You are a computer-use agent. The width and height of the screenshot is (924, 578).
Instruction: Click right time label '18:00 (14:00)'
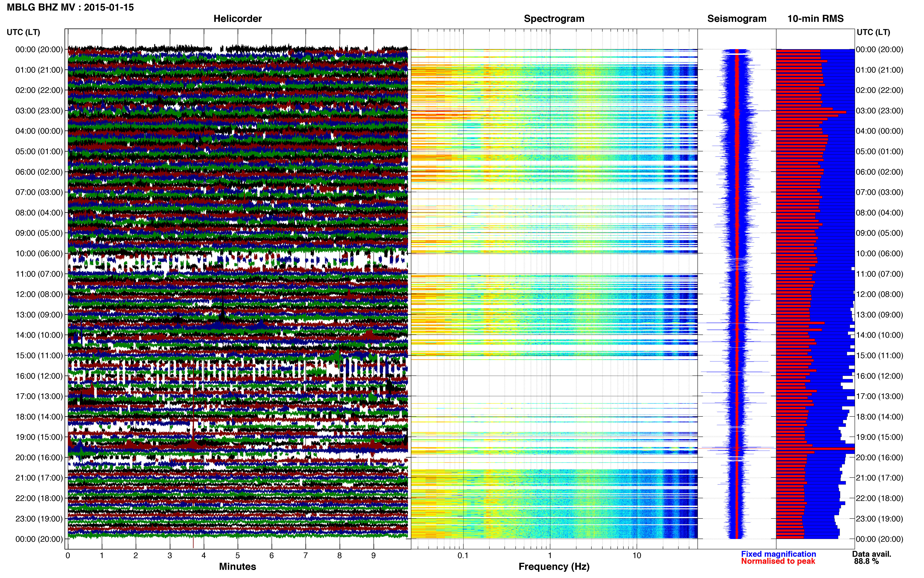(x=879, y=417)
